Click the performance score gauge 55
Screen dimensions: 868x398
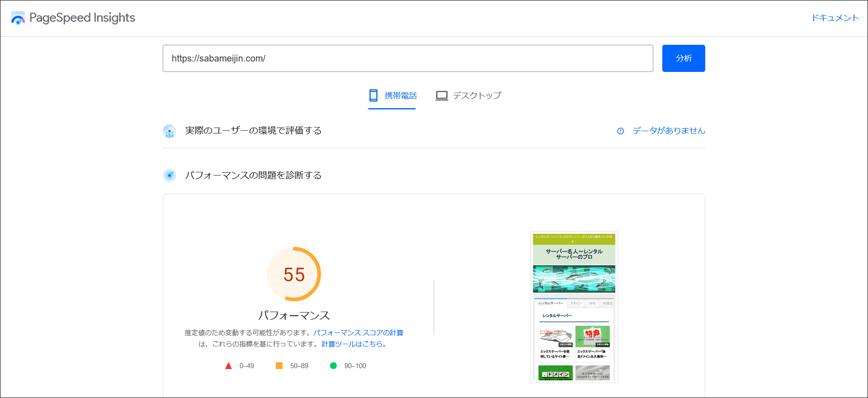(x=294, y=274)
